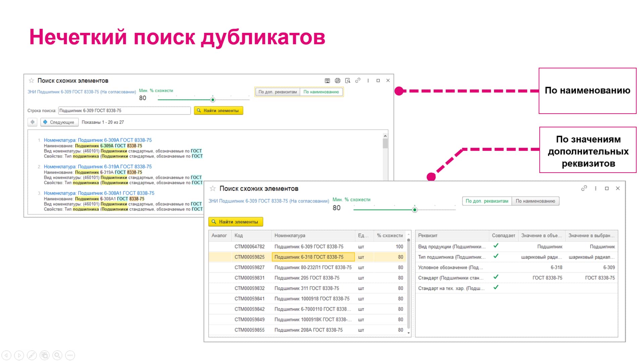Click the 'Код' column header
The width and height of the screenshot is (644, 361).
coord(252,236)
